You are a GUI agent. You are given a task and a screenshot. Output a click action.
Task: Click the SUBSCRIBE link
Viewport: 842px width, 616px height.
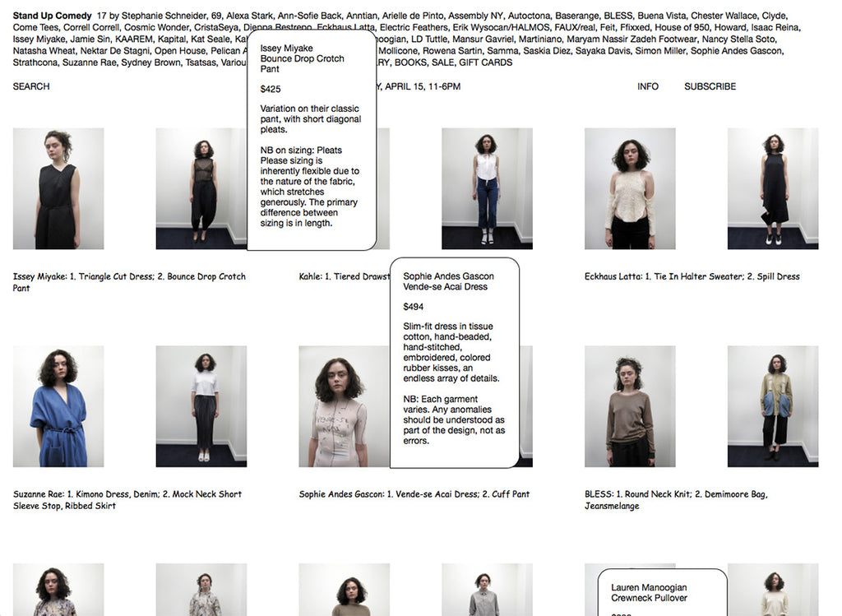click(x=710, y=86)
